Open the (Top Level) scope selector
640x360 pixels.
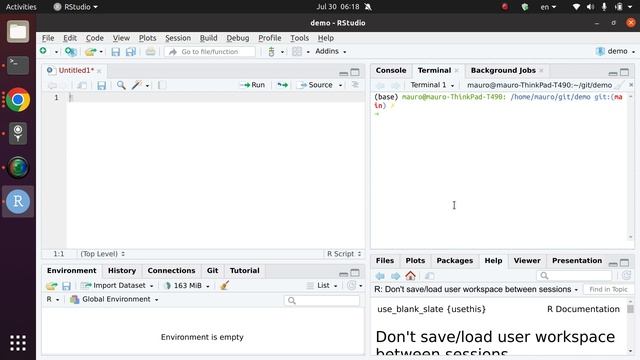tap(102, 254)
